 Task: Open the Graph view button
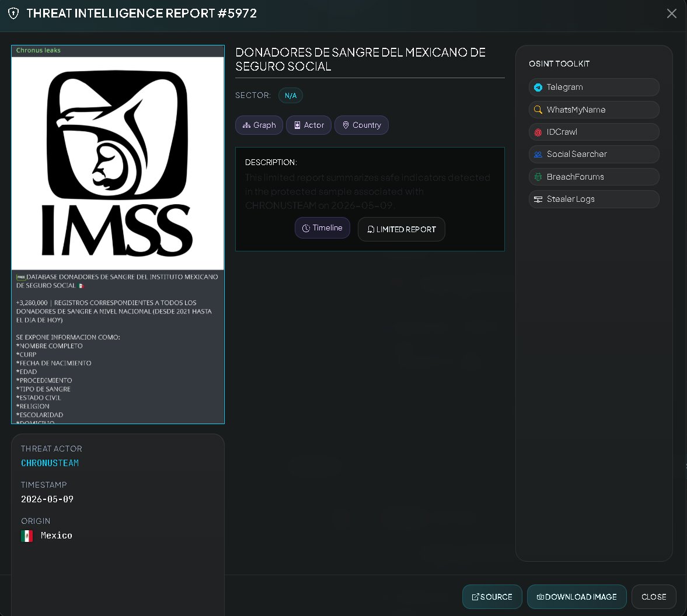tap(259, 125)
